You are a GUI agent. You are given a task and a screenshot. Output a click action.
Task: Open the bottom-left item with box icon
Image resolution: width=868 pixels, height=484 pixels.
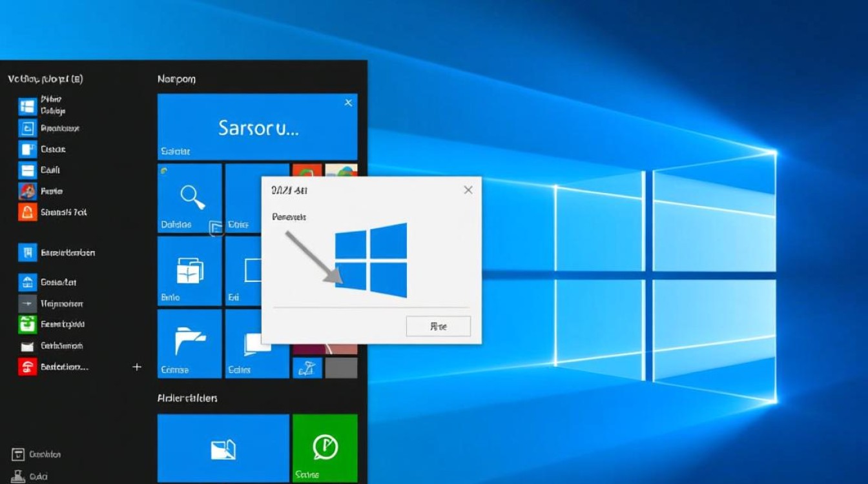tap(18, 454)
